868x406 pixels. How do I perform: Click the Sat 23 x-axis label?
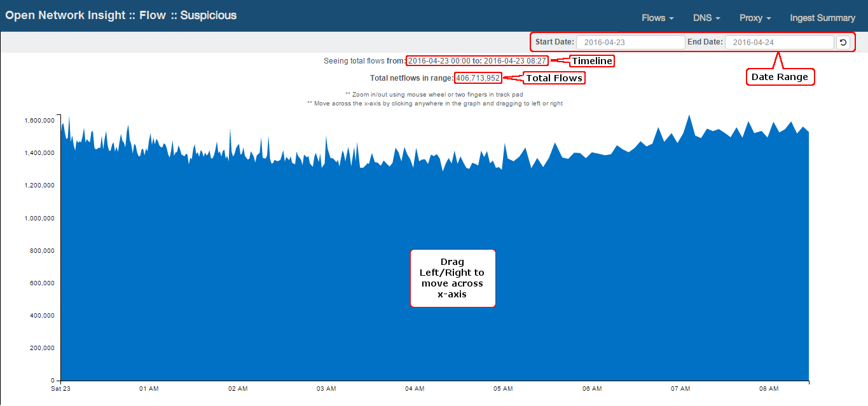(61, 388)
